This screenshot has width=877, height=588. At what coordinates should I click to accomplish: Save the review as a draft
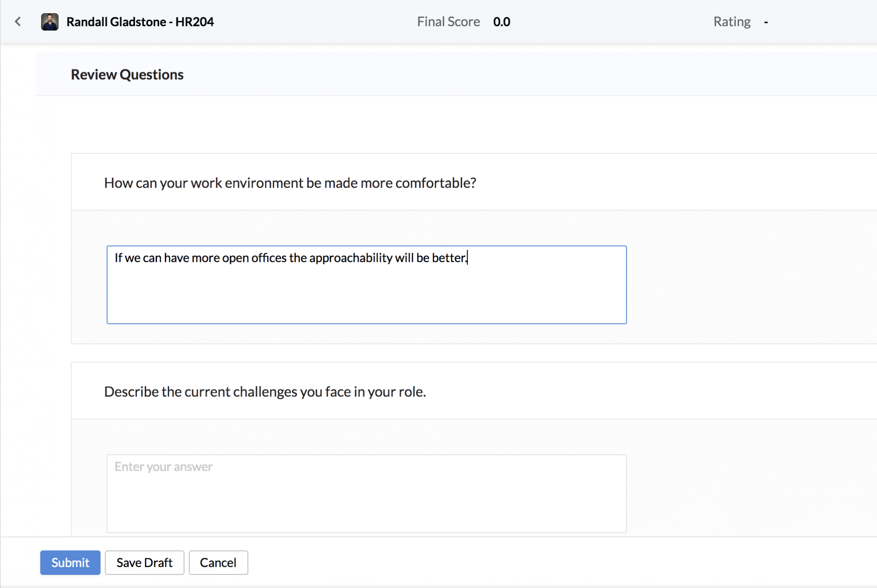click(144, 562)
